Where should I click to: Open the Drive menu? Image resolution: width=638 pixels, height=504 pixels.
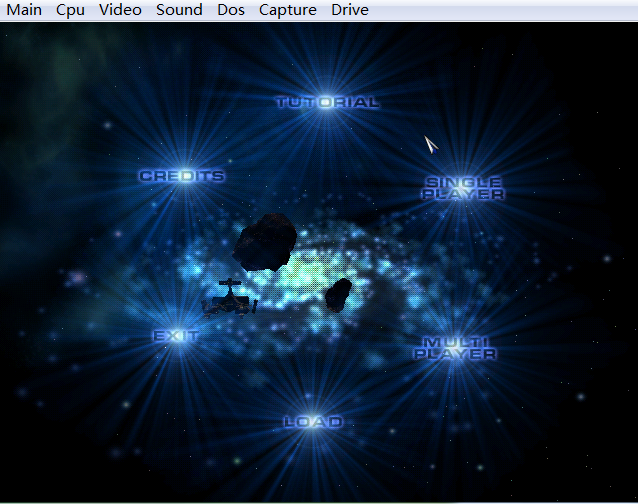click(x=350, y=10)
